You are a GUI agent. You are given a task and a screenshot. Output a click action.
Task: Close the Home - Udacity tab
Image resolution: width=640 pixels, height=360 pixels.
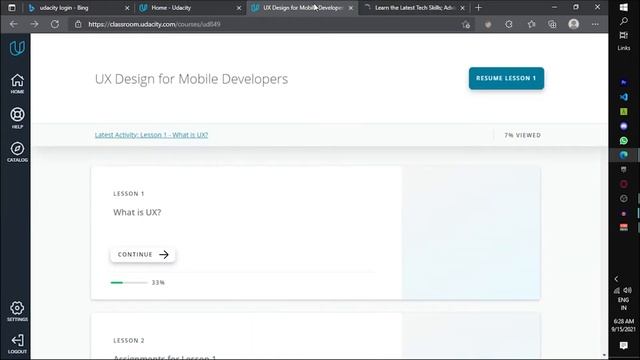click(x=239, y=8)
